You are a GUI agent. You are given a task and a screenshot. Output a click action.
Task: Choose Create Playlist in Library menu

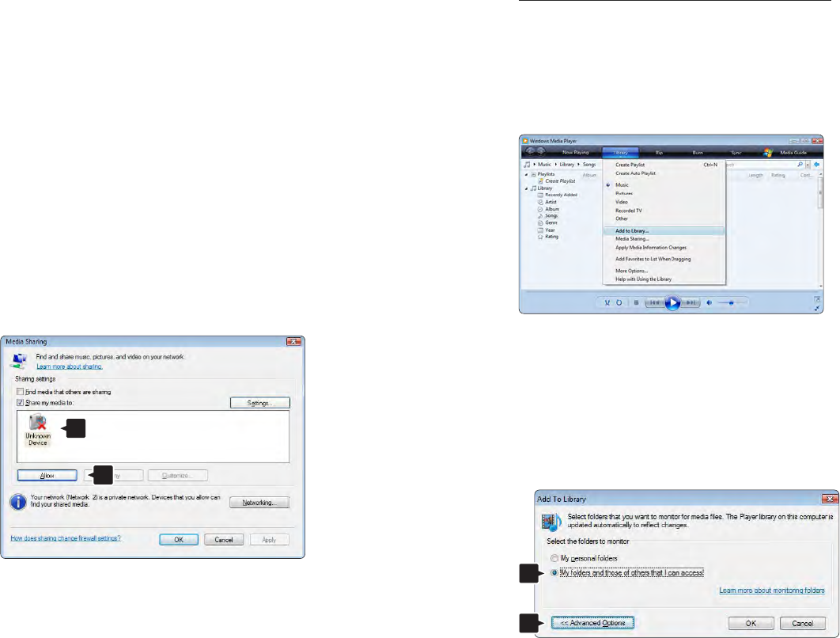[664, 165]
